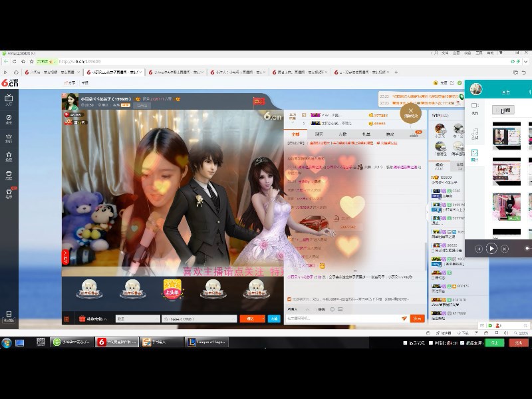Select the first gift in gift tray

(x=89, y=289)
